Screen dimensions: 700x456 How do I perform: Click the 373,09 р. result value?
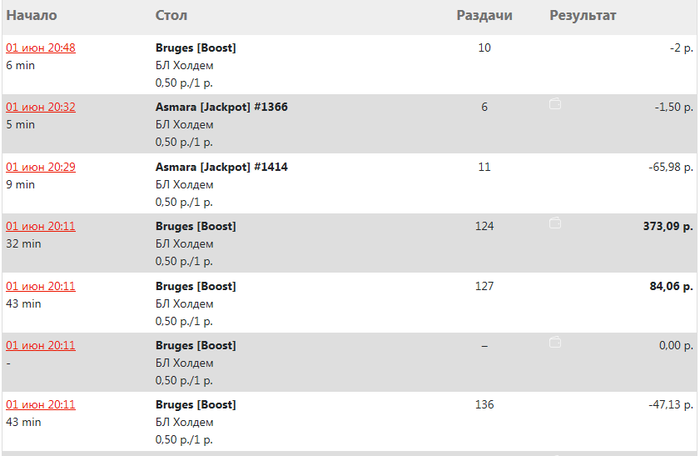coord(668,226)
